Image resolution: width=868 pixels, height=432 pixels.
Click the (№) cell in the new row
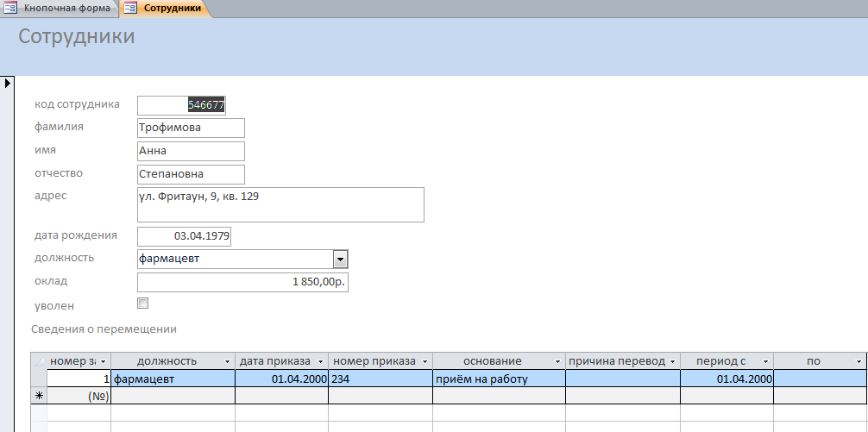79,395
